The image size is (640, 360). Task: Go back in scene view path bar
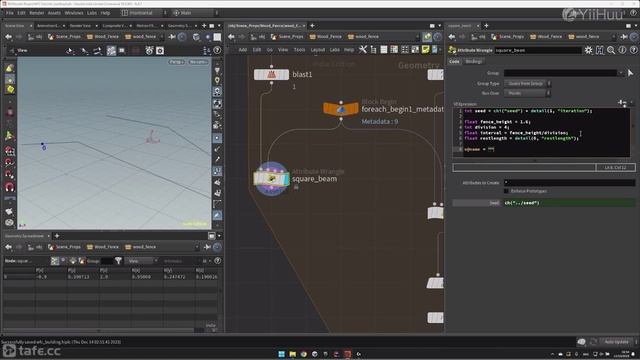pyautogui.click(x=8, y=37)
